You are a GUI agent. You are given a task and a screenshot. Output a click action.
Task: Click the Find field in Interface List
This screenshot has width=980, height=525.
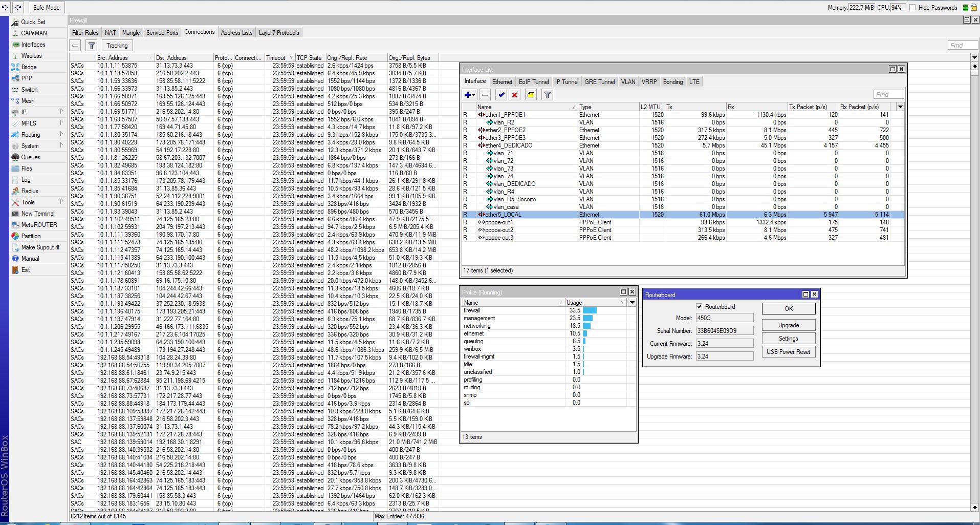[888, 94]
